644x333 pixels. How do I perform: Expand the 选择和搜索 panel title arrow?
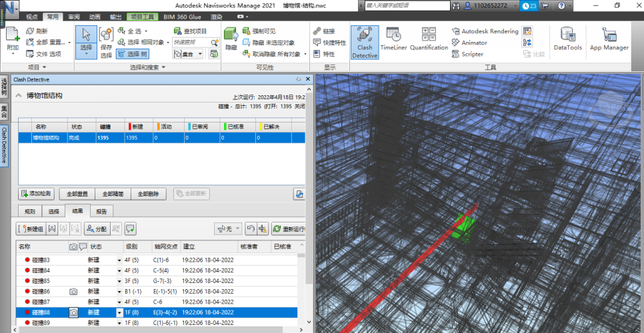(x=163, y=67)
